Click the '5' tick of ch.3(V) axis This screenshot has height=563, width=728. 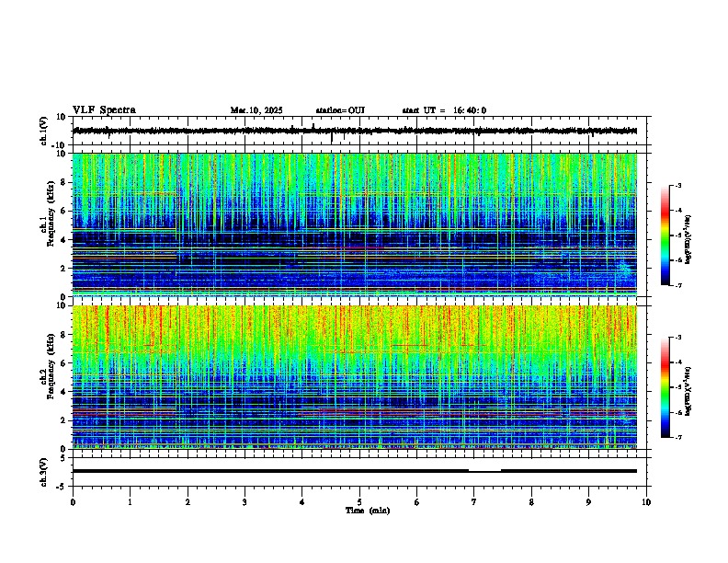point(63,458)
